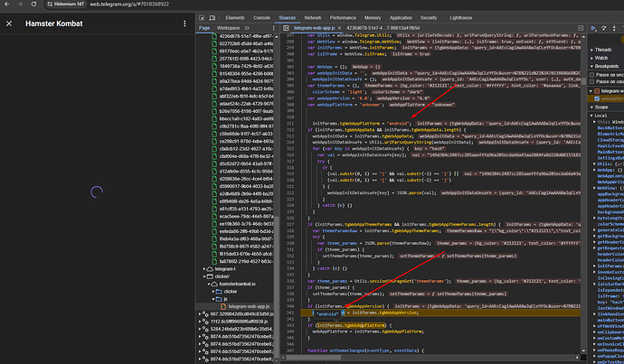
Task: Expand the WebView scope variable
Action: click(594, 188)
